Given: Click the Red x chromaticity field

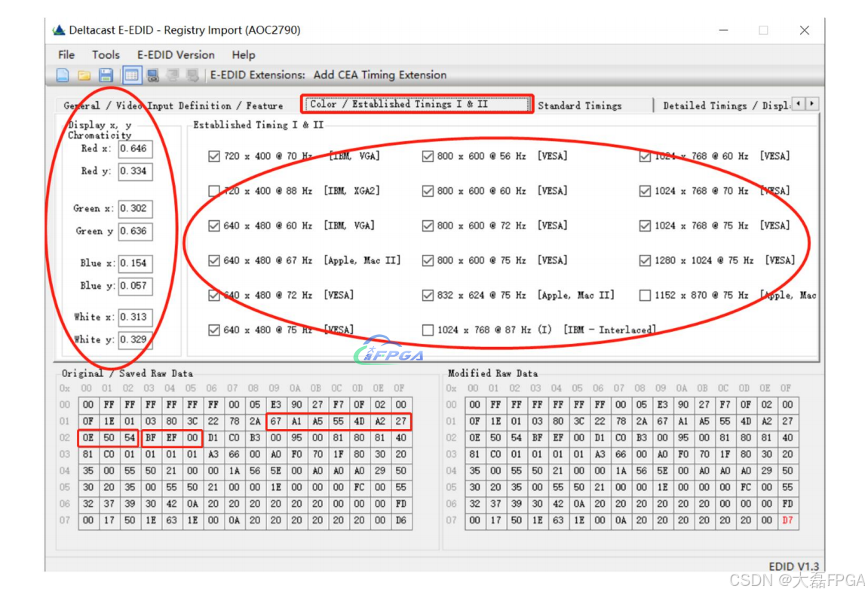Looking at the screenshot, I should click(135, 149).
